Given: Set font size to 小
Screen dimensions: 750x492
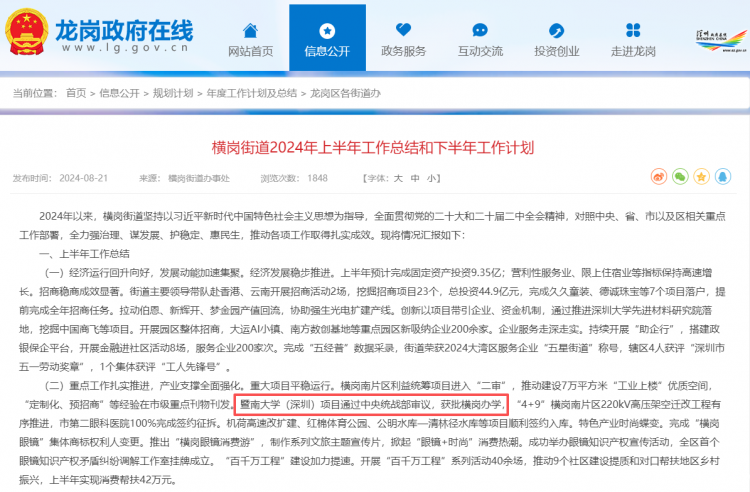Looking at the screenshot, I should point(431,178).
